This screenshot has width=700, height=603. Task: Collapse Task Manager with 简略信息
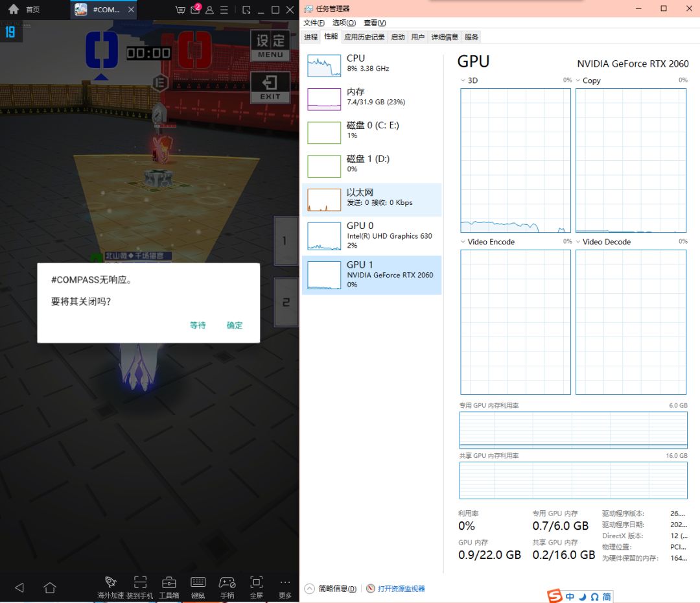pos(331,589)
